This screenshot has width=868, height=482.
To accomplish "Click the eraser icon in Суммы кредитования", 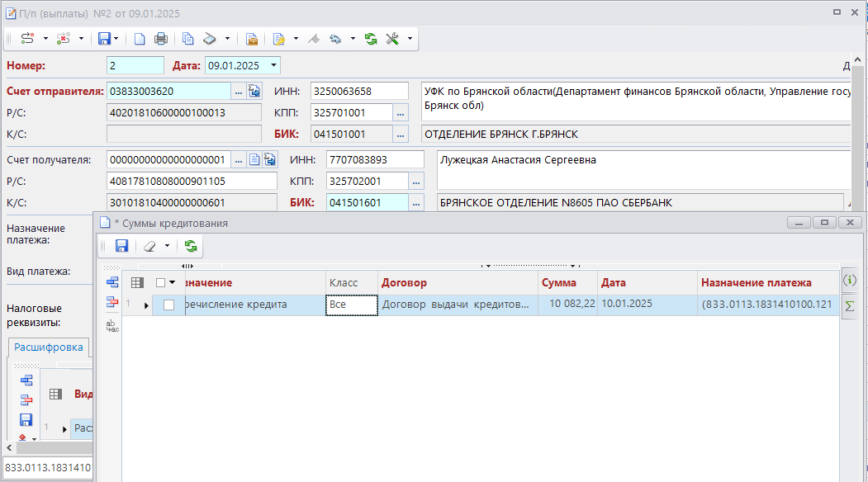I will pyautogui.click(x=149, y=246).
